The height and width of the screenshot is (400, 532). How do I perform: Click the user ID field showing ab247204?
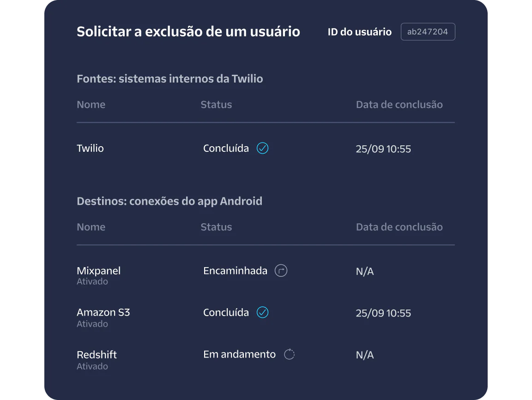click(x=428, y=31)
